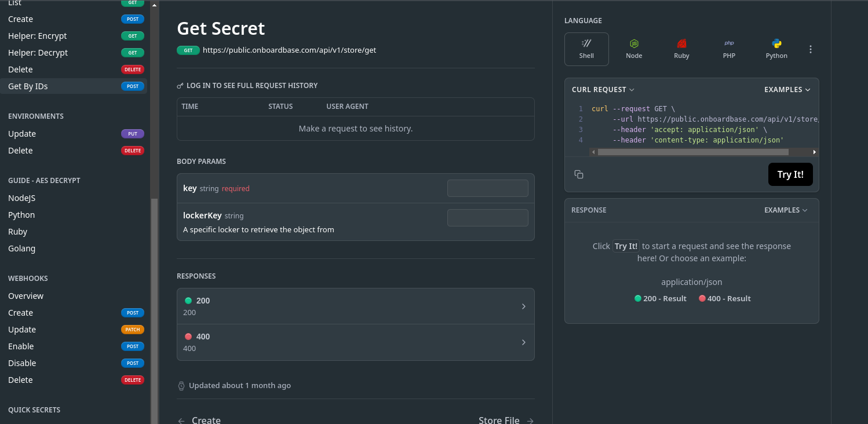
Task: Click the key input field
Action: 488,188
